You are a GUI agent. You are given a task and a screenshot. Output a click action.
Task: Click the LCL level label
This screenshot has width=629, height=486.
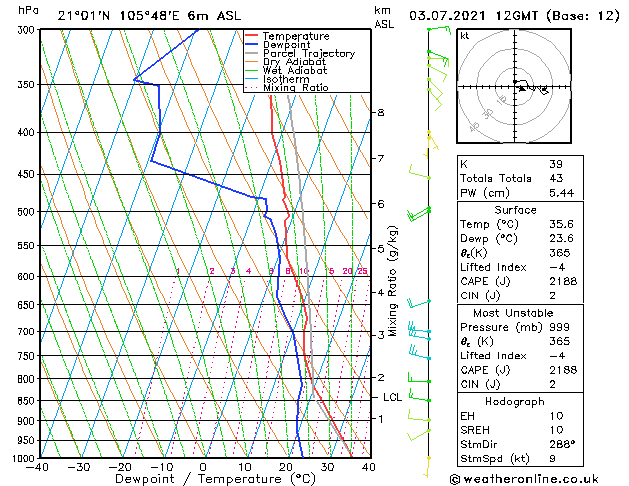click(x=392, y=397)
